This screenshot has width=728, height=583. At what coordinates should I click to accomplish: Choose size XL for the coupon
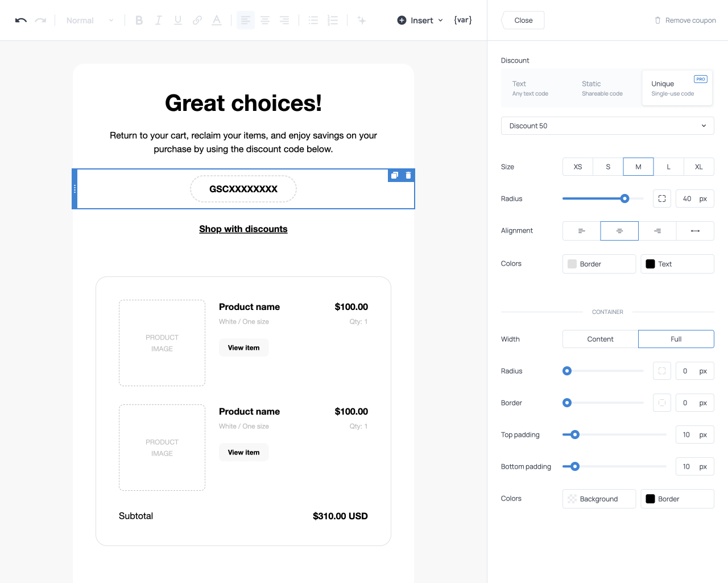(x=698, y=167)
